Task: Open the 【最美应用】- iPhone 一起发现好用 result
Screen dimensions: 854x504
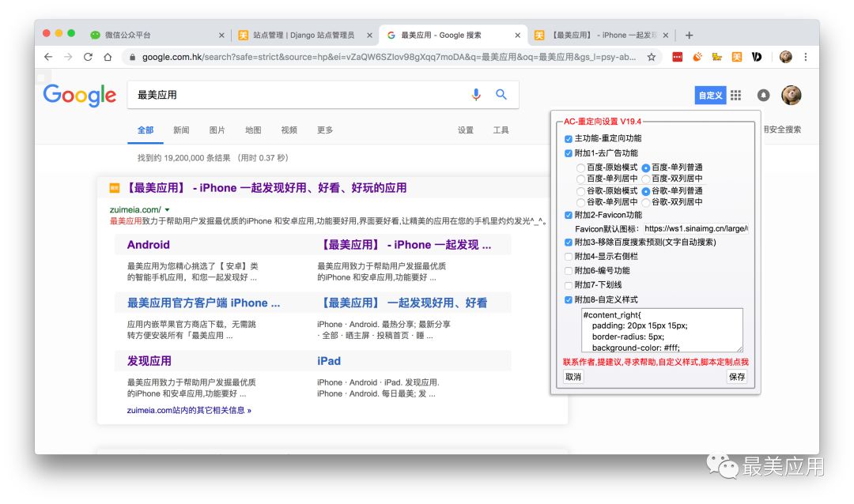Action: pos(266,188)
